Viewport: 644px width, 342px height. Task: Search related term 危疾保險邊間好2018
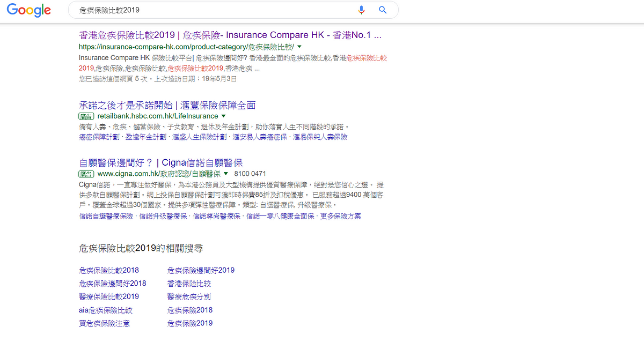[x=112, y=284]
